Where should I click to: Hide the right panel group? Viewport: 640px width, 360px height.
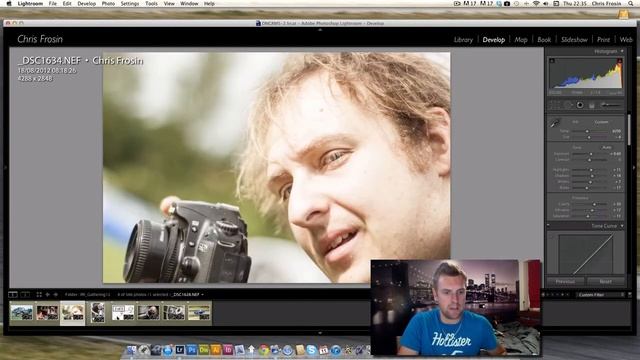pos(634,167)
